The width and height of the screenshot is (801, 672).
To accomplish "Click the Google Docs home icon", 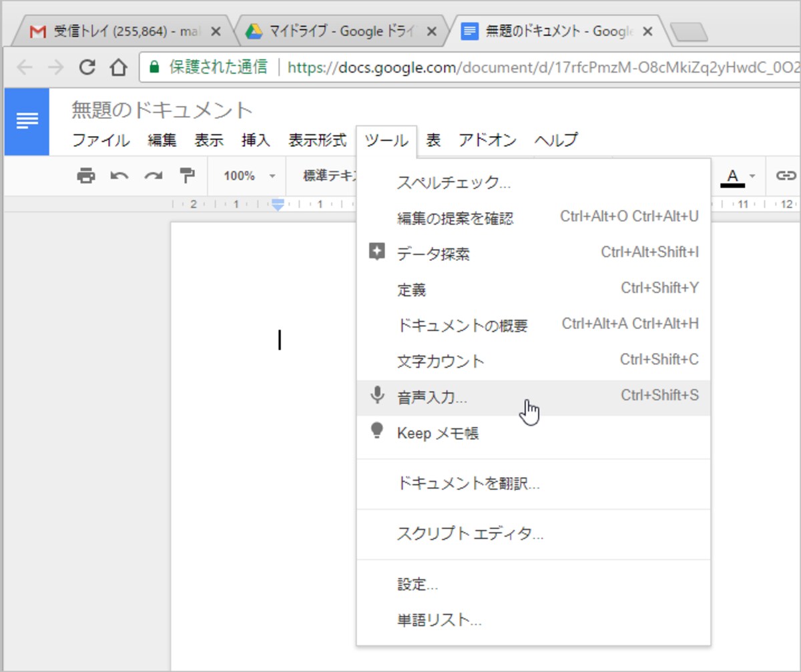I will pyautogui.click(x=27, y=121).
